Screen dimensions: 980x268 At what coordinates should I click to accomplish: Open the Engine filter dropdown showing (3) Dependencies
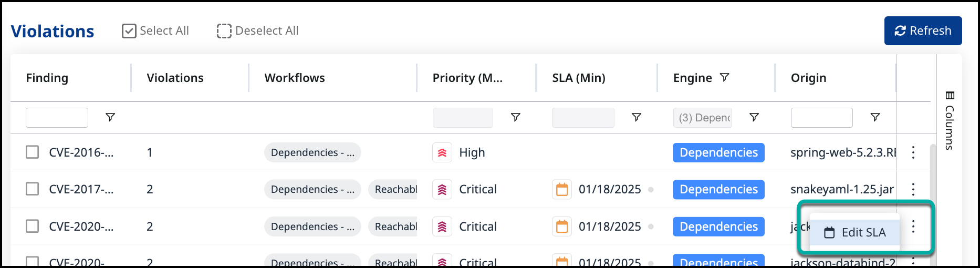[703, 118]
